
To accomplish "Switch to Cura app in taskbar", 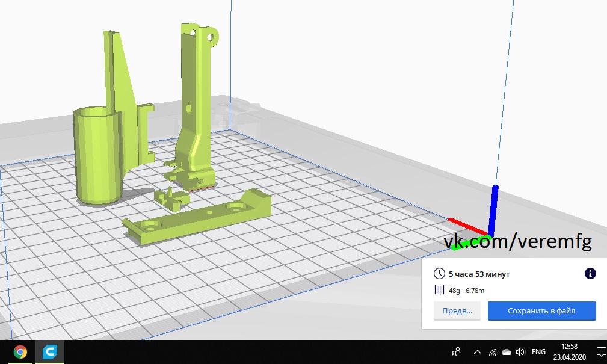I will click(50, 352).
